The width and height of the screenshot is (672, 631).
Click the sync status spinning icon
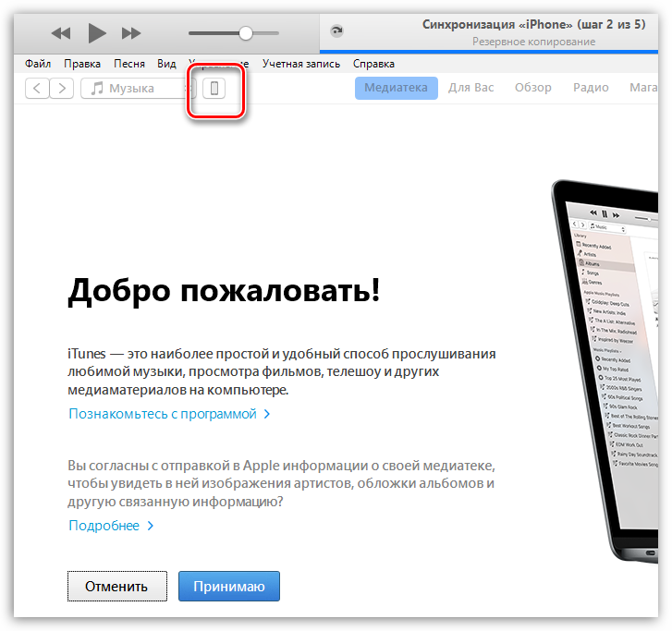click(x=336, y=30)
